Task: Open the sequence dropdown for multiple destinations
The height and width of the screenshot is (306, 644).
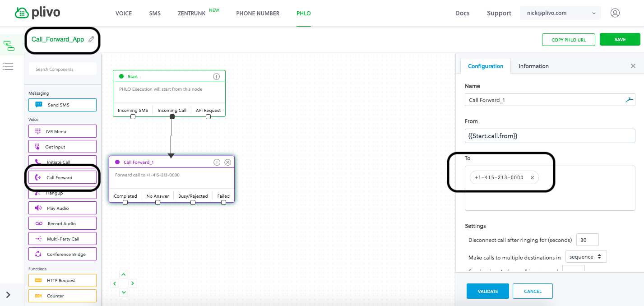Action: coord(585,257)
